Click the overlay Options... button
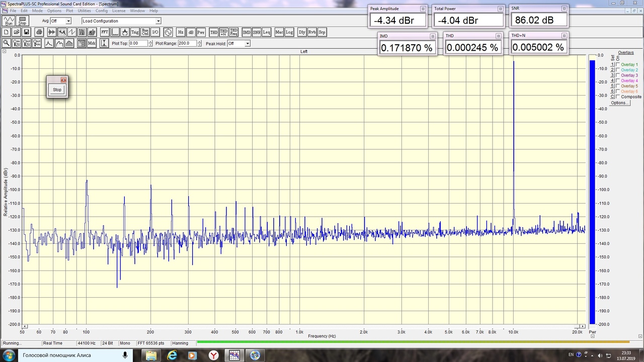Viewport: 644px width, 362px height. tap(619, 103)
